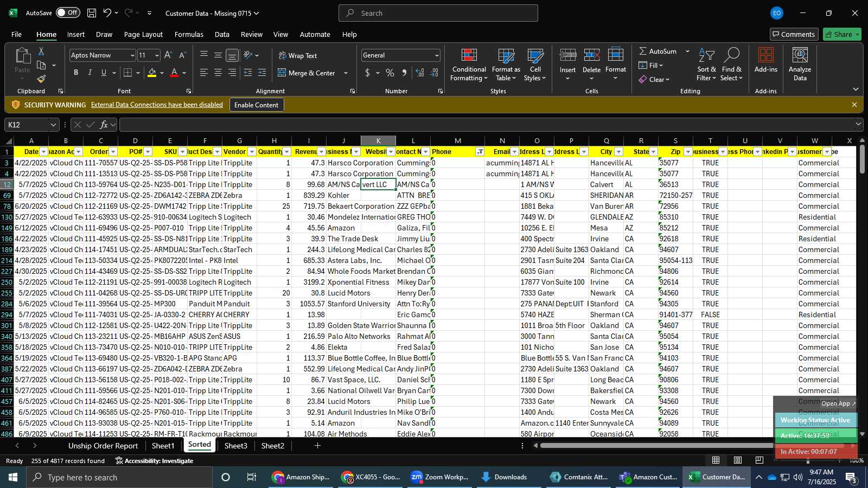Click Increase Font Size icon
Screen dimensions: 868x488
tap(168, 55)
